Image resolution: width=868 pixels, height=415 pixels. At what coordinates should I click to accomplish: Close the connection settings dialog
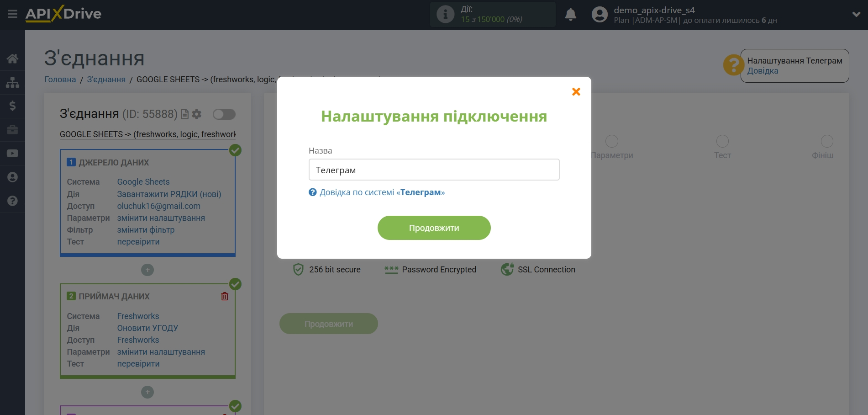[x=576, y=92]
